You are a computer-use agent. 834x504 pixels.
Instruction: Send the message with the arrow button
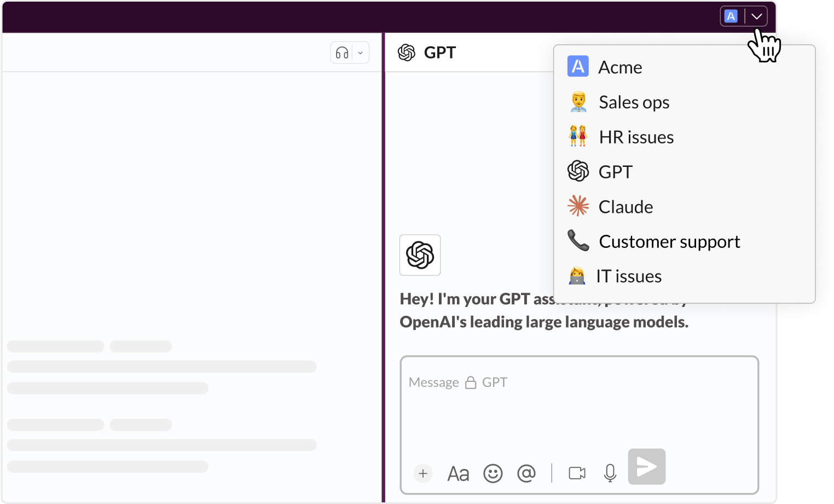coord(646,467)
